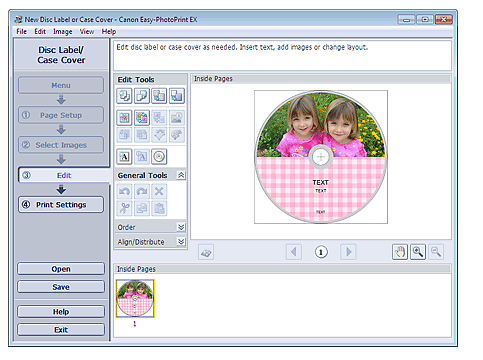This screenshot has height=360, width=483.
Task: Expand the Align/Distribute section
Action: tap(181, 241)
